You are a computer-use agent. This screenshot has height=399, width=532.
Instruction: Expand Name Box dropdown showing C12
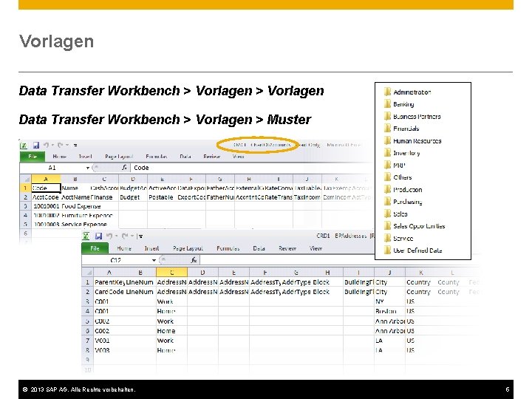click(154, 260)
